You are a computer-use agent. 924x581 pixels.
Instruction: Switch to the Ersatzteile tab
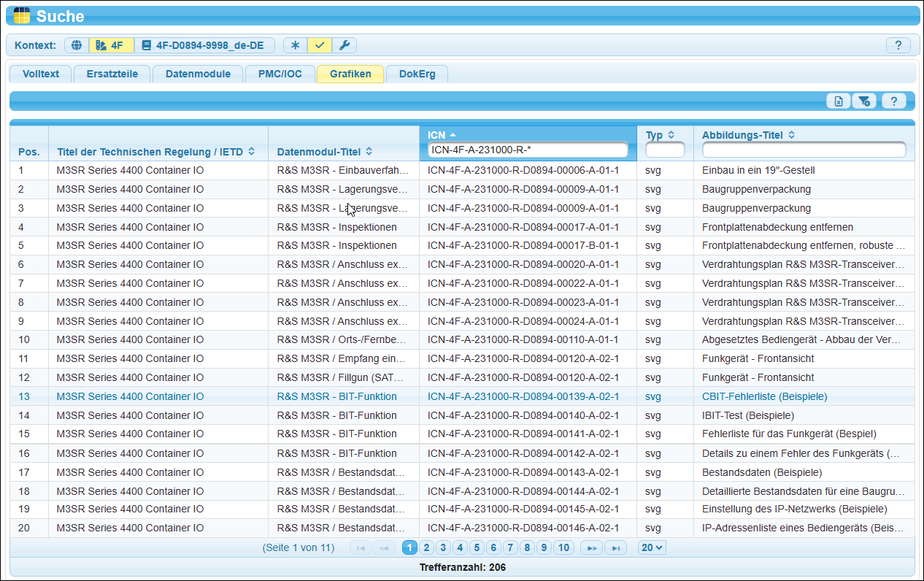pos(112,74)
